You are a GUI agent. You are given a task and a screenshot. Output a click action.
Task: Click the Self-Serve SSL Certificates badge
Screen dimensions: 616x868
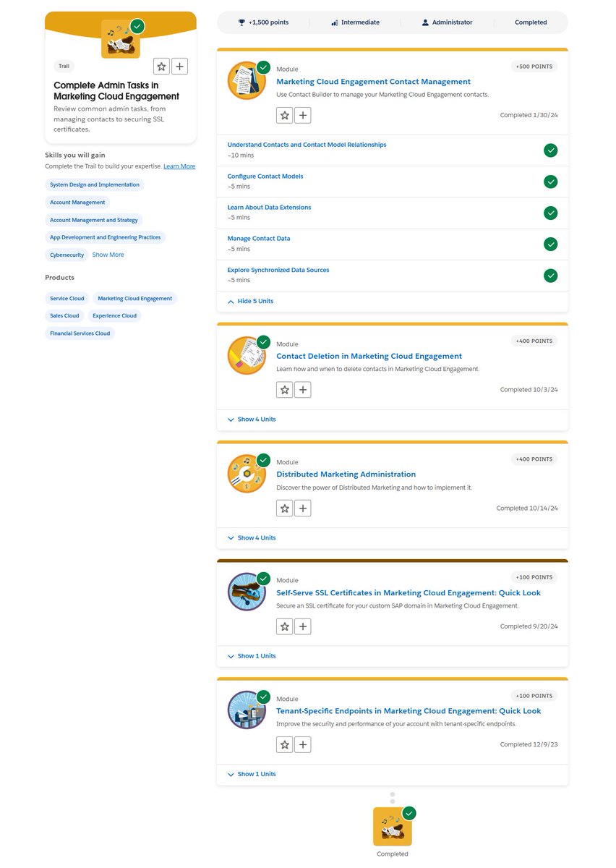(x=247, y=592)
